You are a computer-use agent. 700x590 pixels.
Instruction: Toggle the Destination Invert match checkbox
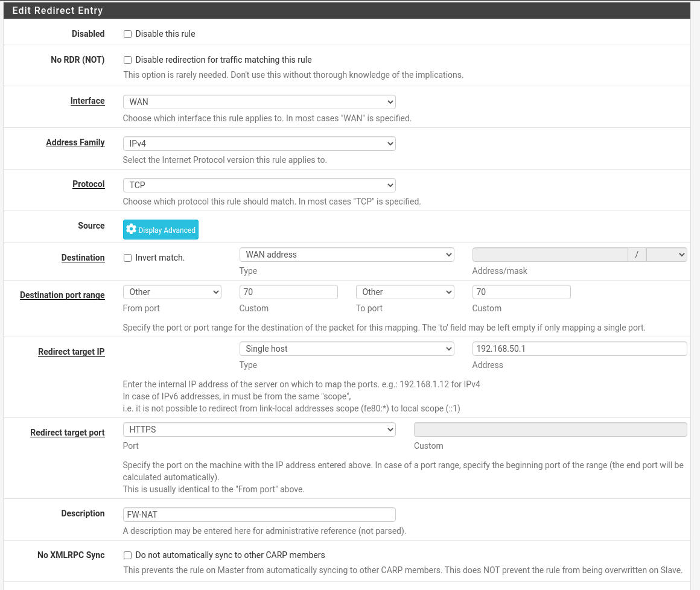[x=127, y=258]
